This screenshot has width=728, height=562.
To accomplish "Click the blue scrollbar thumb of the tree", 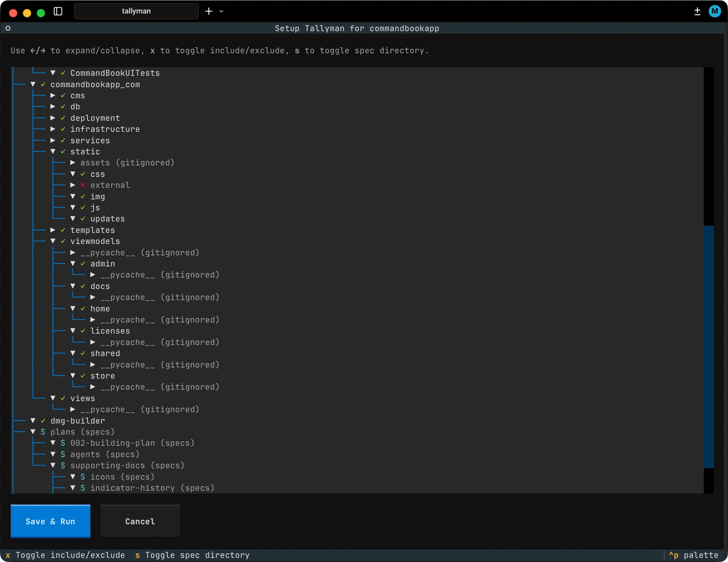I will 709,347.
